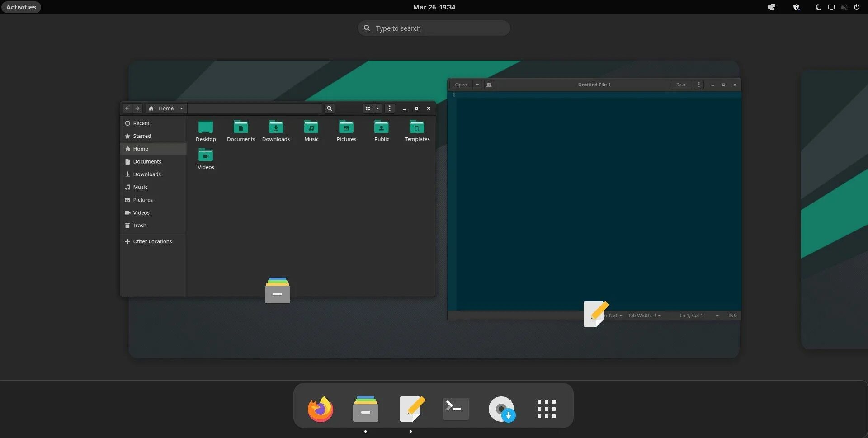Open the Files window three-dot menu

point(390,108)
